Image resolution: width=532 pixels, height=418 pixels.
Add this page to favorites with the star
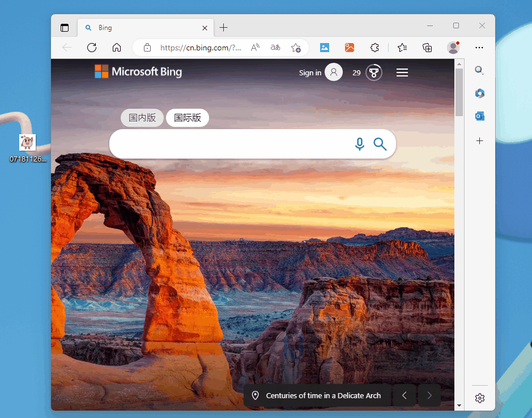[402, 48]
